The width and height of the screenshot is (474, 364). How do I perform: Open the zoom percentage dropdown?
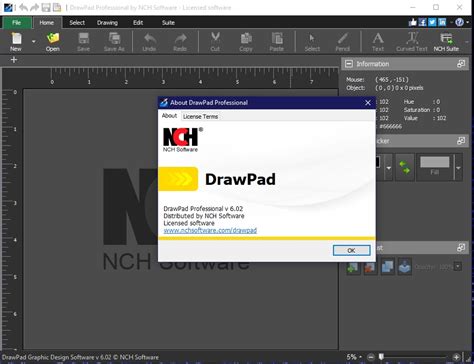point(360,357)
